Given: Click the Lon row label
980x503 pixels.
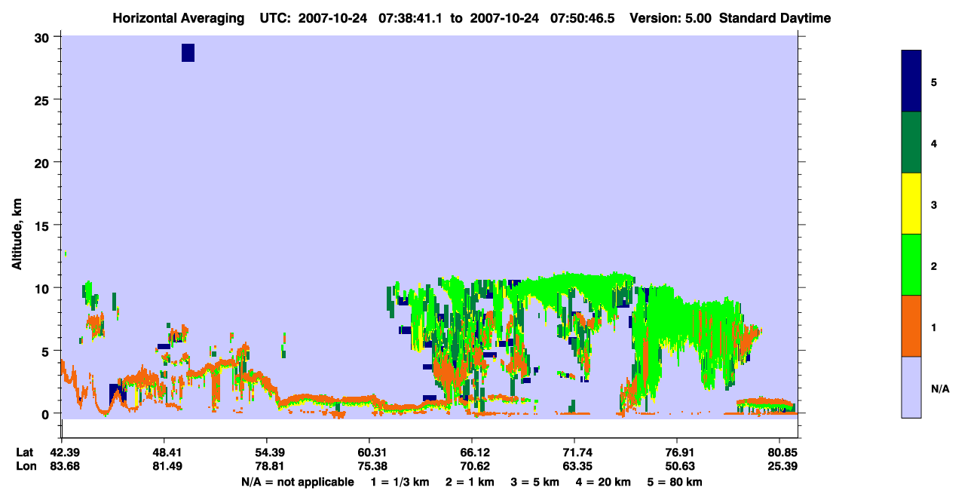Looking at the screenshot, I should (26, 466).
